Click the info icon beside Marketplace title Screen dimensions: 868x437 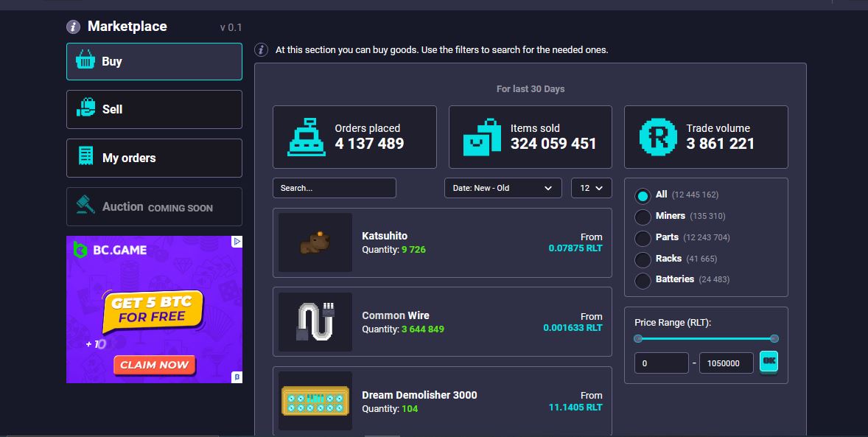click(73, 27)
